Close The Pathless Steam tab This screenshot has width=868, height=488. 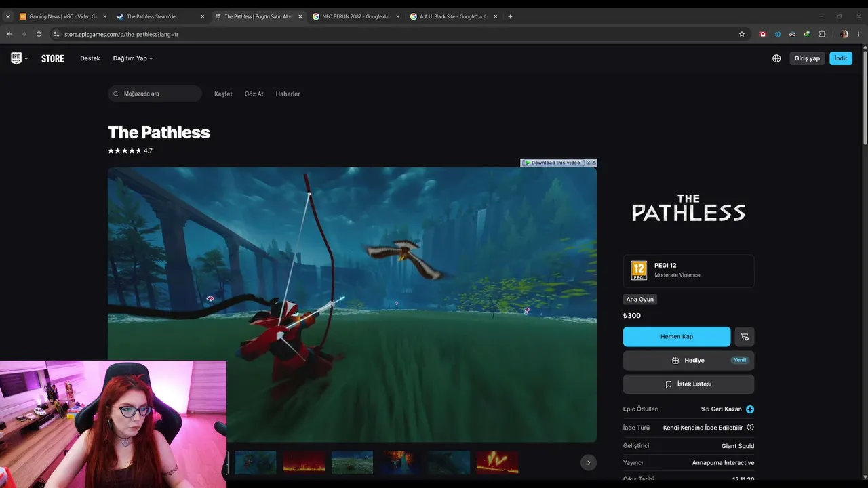pos(203,16)
